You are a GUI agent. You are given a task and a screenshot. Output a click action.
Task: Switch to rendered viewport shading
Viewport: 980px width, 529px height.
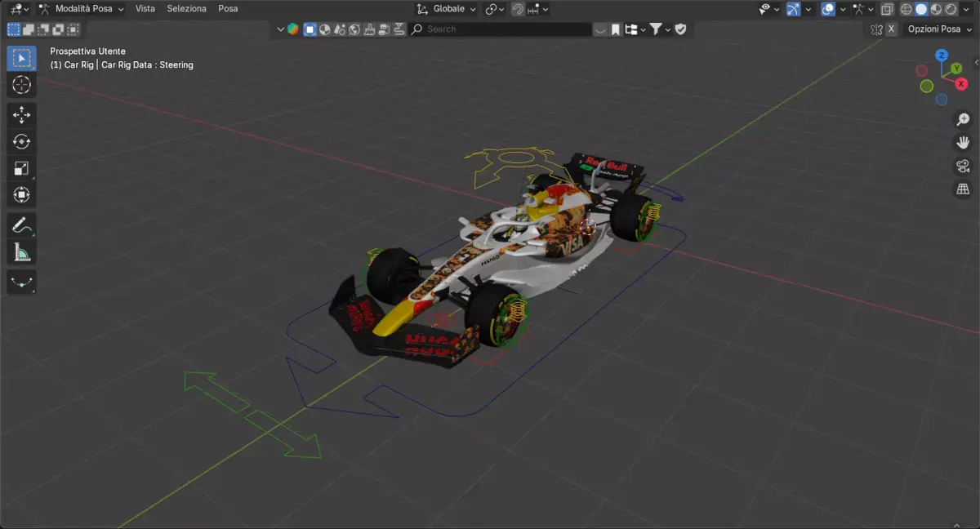tap(952, 9)
